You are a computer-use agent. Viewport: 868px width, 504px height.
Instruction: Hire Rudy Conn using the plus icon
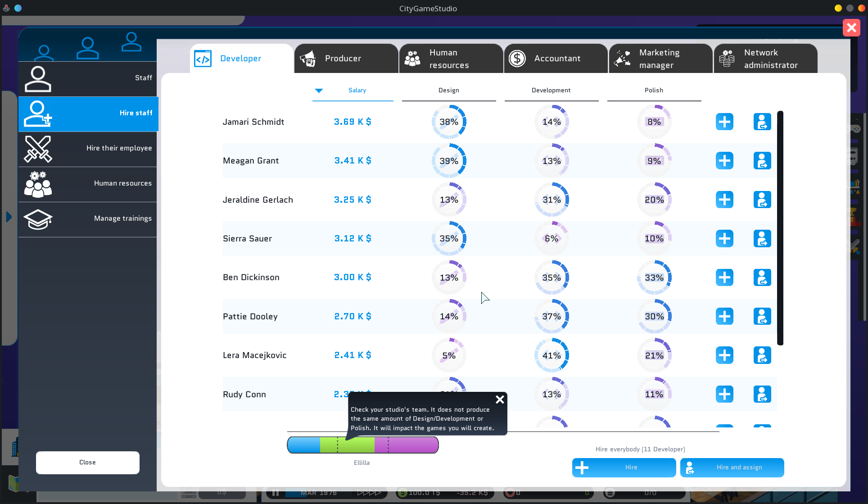pos(724,394)
